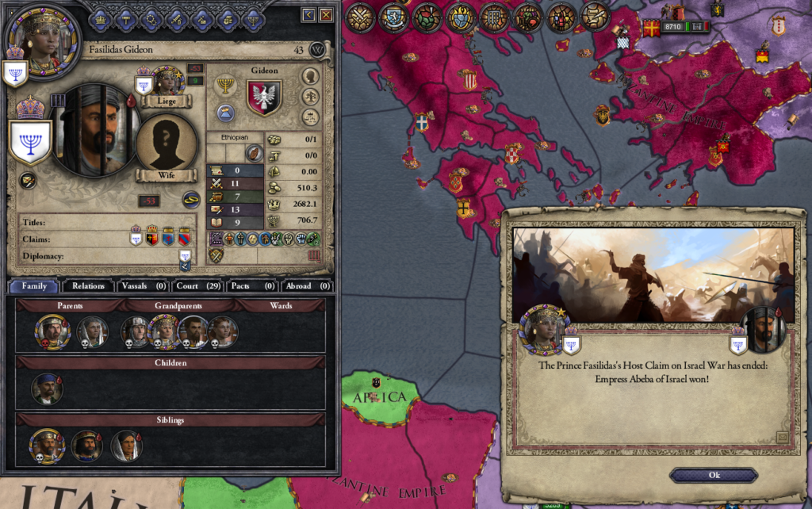Open the Court (29) tab
The width and height of the screenshot is (812, 509).
point(198,286)
